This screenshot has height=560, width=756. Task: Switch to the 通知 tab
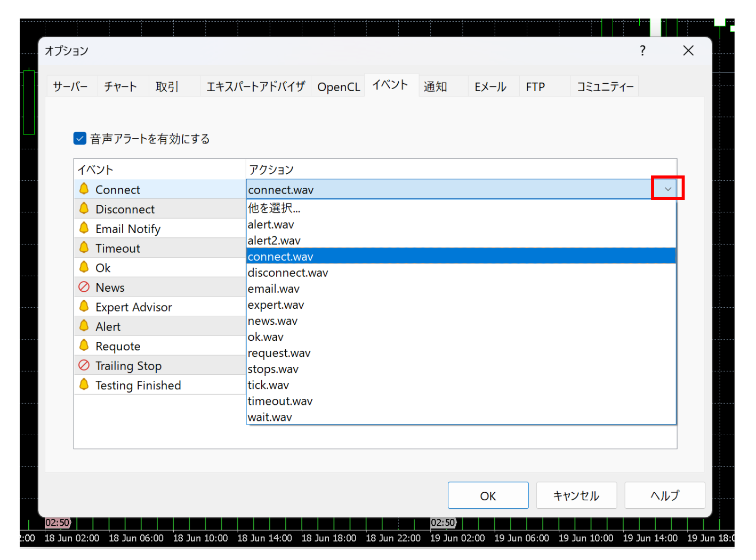click(435, 86)
